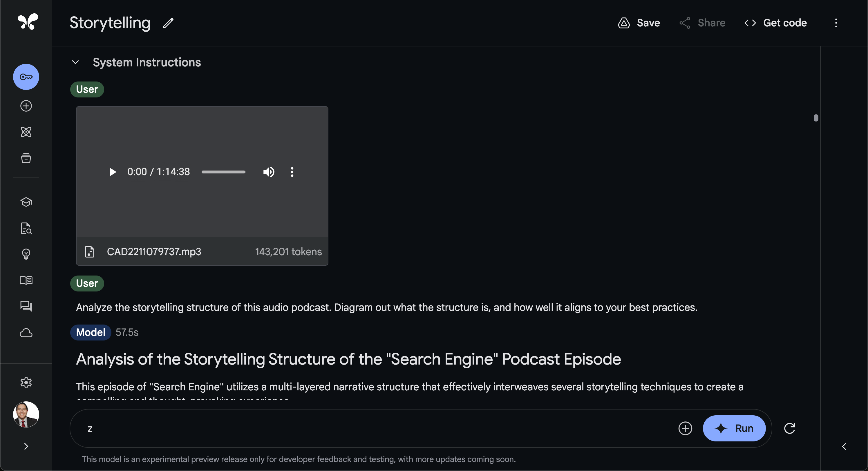The height and width of the screenshot is (471, 868).
Task: Play the CAD2211079737.mp3 audio
Action: tap(113, 172)
